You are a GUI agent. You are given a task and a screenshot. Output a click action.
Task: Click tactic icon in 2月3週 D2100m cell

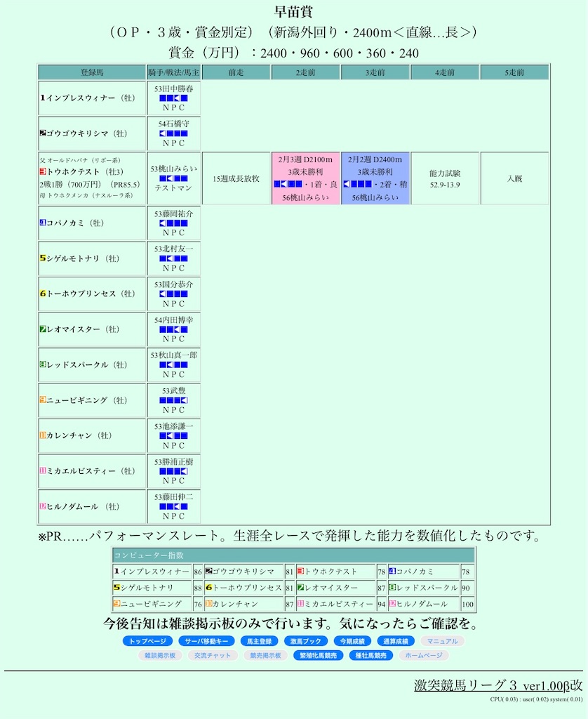point(288,185)
